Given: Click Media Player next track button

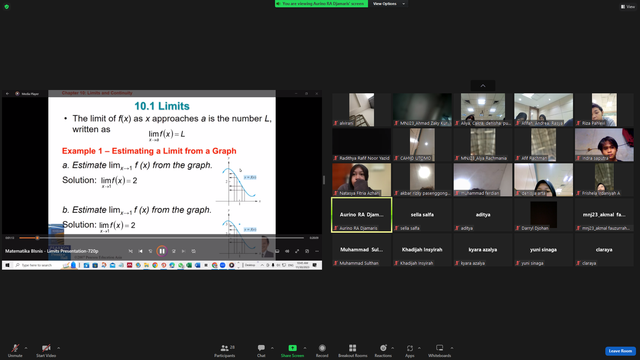Looking at the screenshot, I should (x=183, y=251).
